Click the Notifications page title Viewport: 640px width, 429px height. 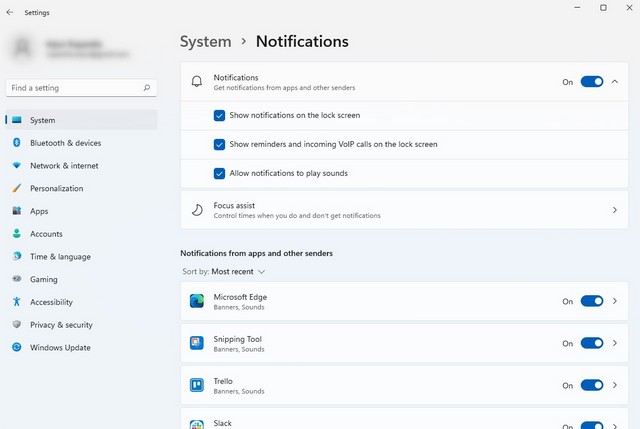click(x=302, y=42)
